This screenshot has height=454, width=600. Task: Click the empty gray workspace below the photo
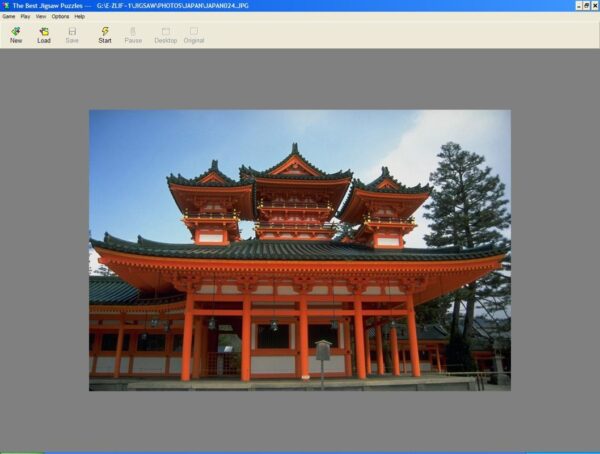pos(300,420)
